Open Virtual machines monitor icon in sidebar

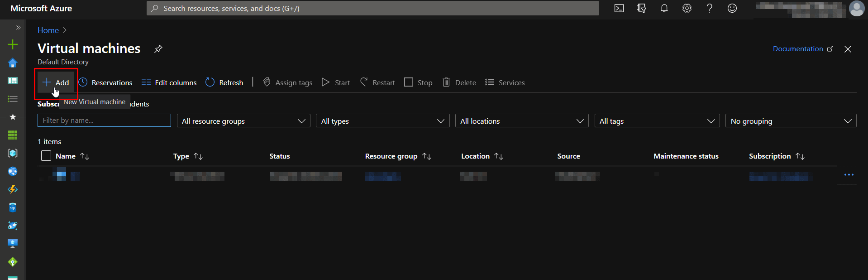(x=13, y=244)
